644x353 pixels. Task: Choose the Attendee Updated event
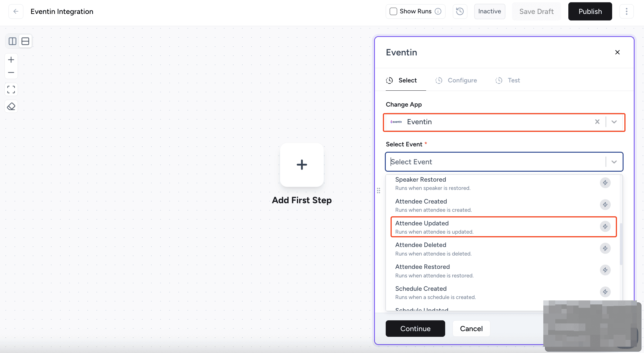(x=504, y=227)
